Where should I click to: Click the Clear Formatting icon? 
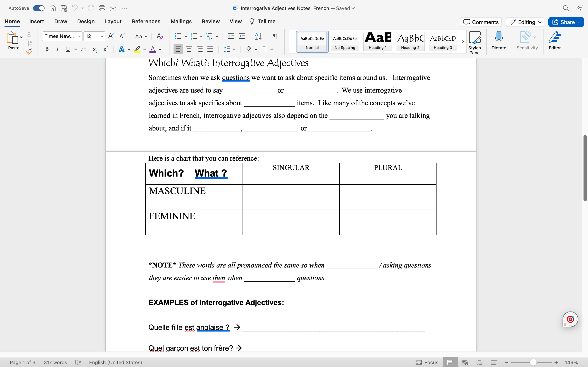(160, 36)
